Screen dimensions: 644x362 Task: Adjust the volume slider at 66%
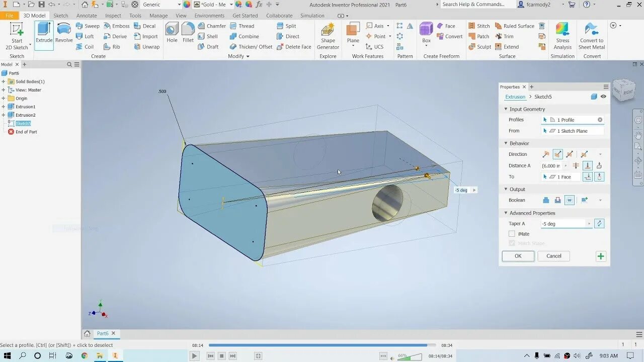[409, 356]
